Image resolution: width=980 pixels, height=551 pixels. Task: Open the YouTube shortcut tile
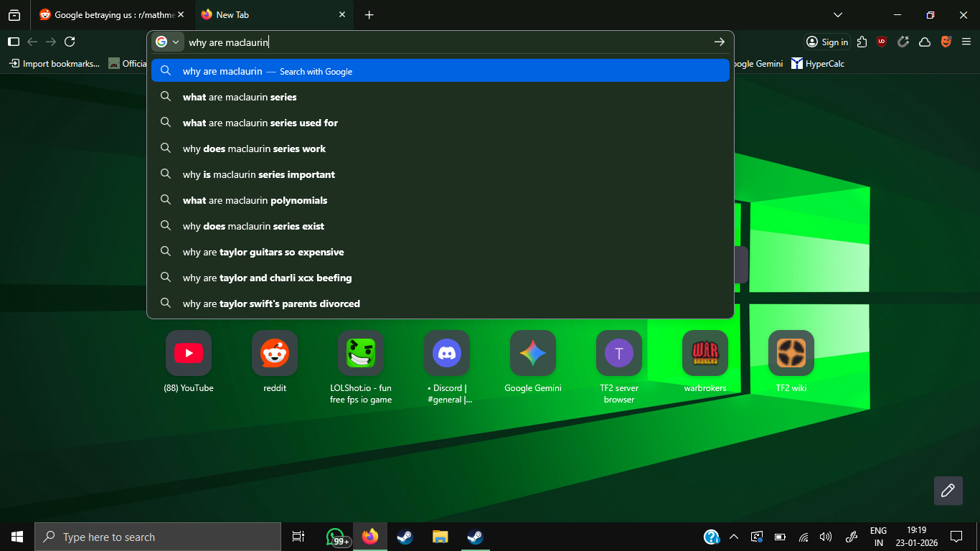tap(189, 353)
